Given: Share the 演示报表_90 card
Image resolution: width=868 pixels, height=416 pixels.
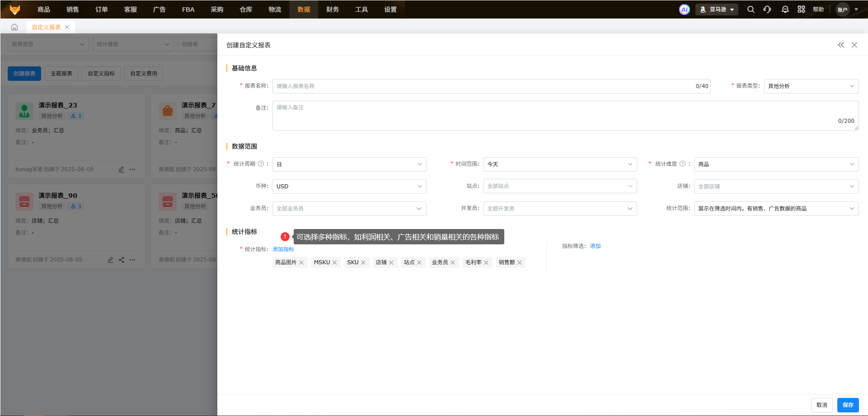Looking at the screenshot, I should pyautogui.click(x=122, y=260).
